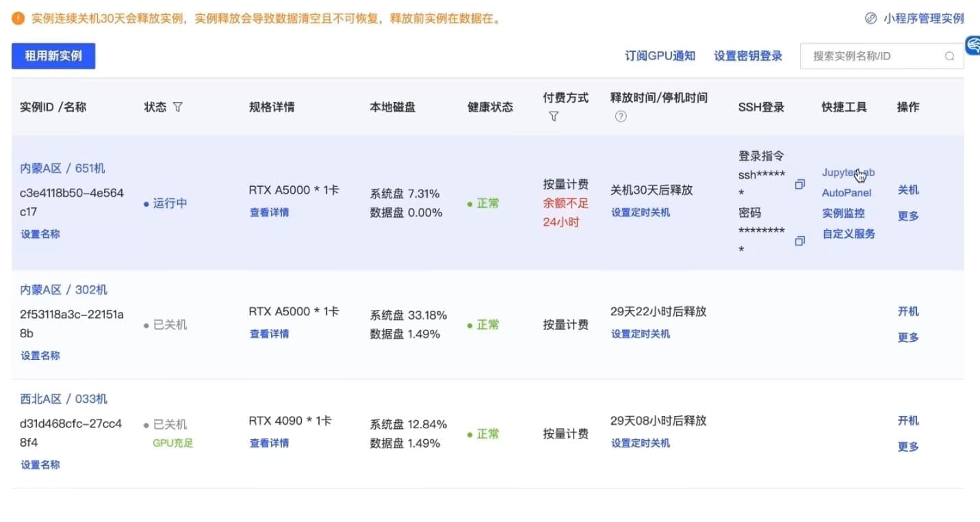Shut down instance 651机 via 关机
The width and height of the screenshot is (980, 522).
click(x=907, y=190)
